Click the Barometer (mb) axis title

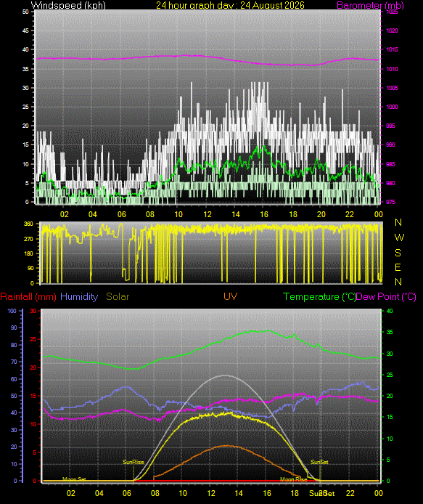pos(370,5)
